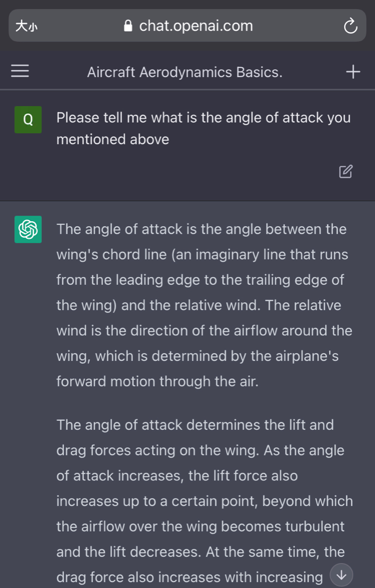
Task: Tap 'mentioned above' in the question
Action: (113, 140)
